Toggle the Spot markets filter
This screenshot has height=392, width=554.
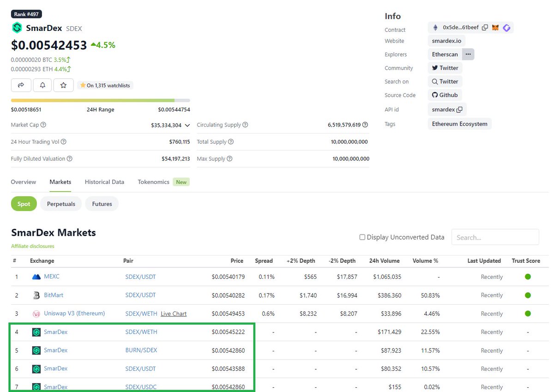pos(24,204)
